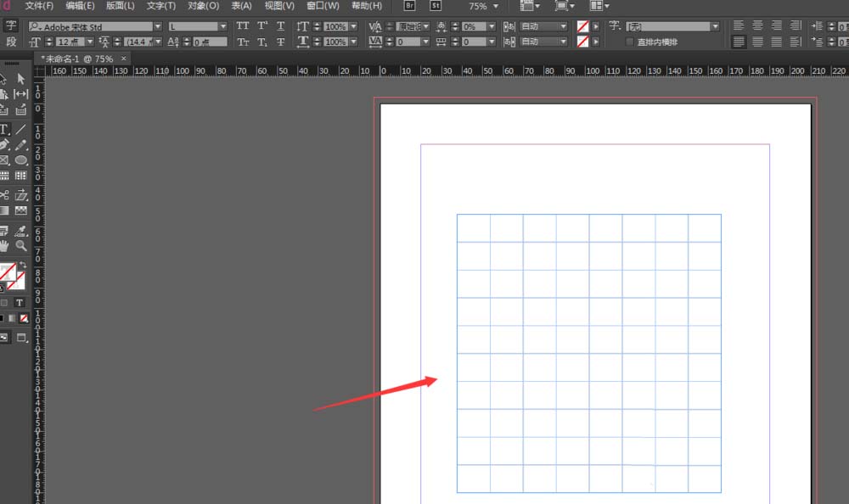
Task: Align text left
Action: click(739, 25)
